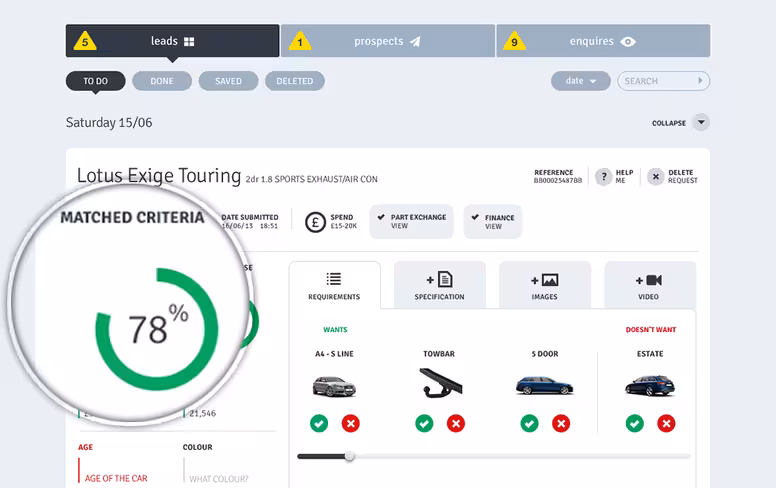Screen dimensions: 776x488
Task: Click the 5 DOOR car thumbnail
Action: click(x=544, y=386)
